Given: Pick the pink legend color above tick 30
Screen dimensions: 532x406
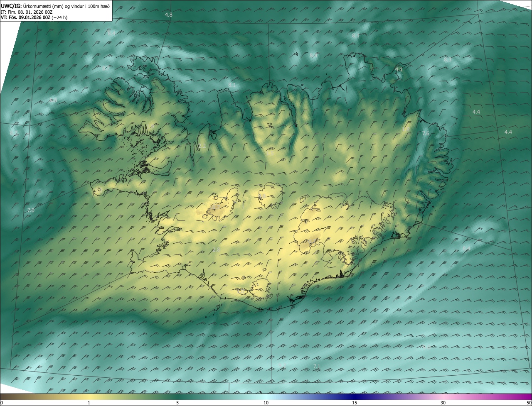Looking at the screenshot, I should pyautogui.click(x=443, y=396).
